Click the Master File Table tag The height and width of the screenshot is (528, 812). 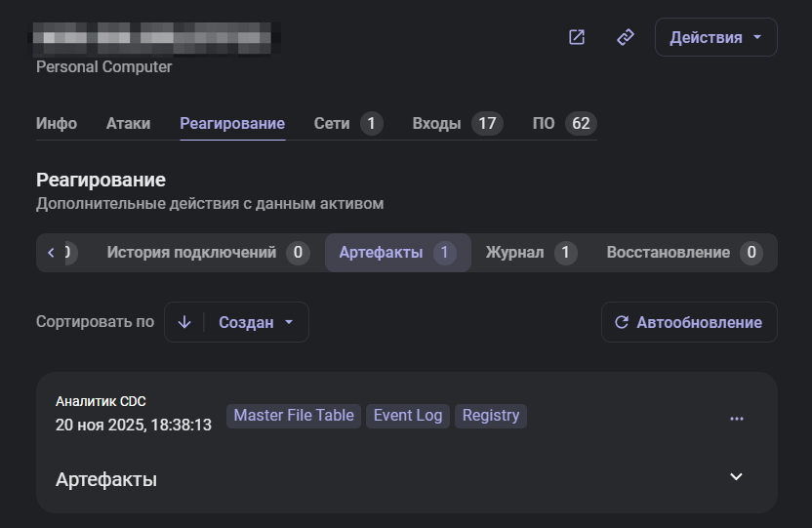pos(294,416)
